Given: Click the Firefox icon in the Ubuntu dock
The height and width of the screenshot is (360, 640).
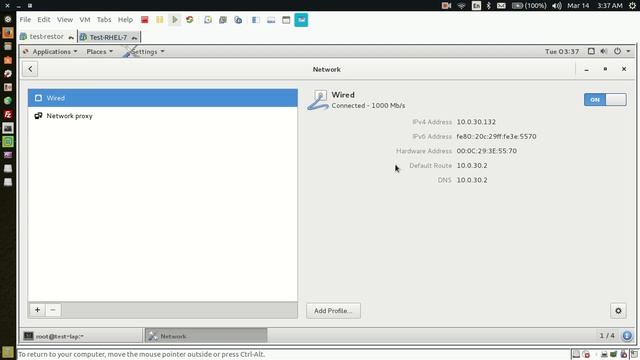Looking at the screenshot, I should click(x=8, y=33).
